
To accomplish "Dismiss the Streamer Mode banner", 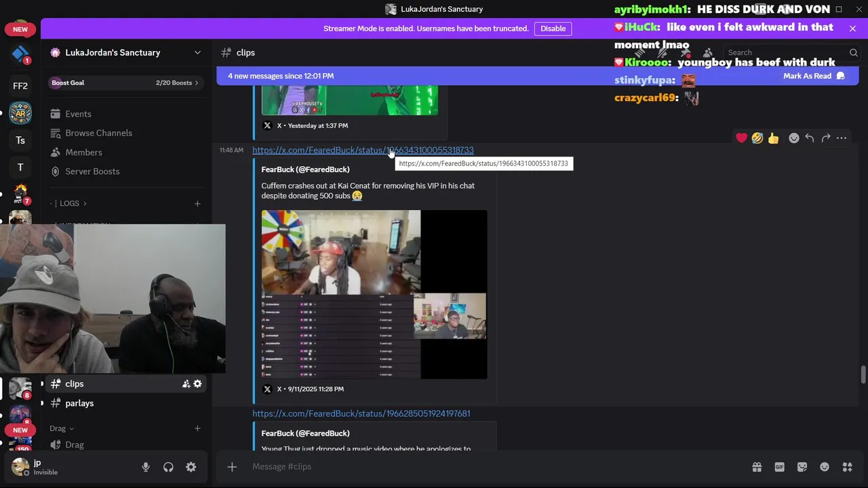I will point(852,28).
